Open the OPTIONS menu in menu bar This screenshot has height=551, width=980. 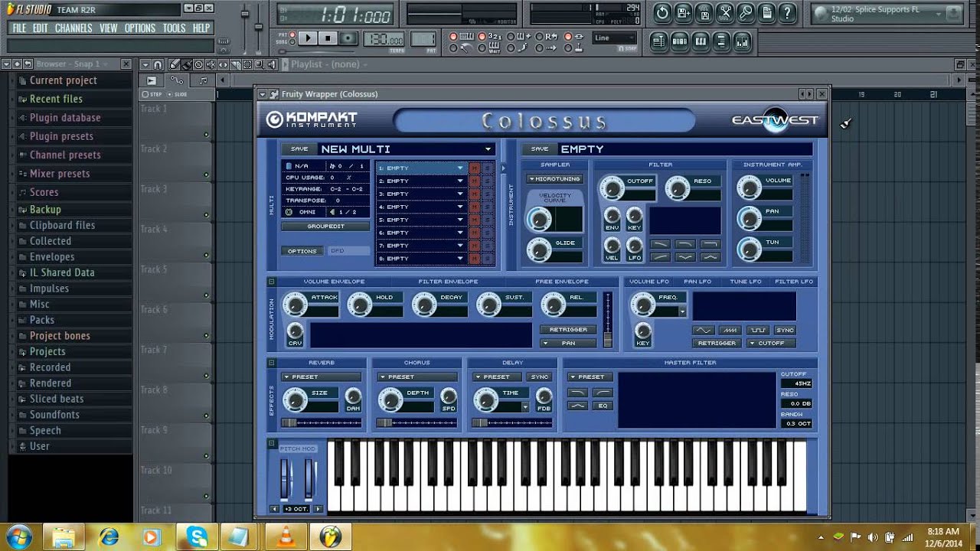tap(140, 28)
